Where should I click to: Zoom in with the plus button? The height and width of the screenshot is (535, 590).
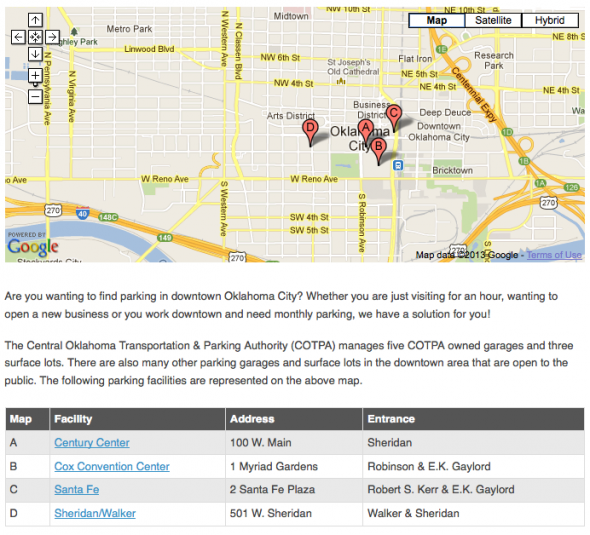tap(35, 76)
